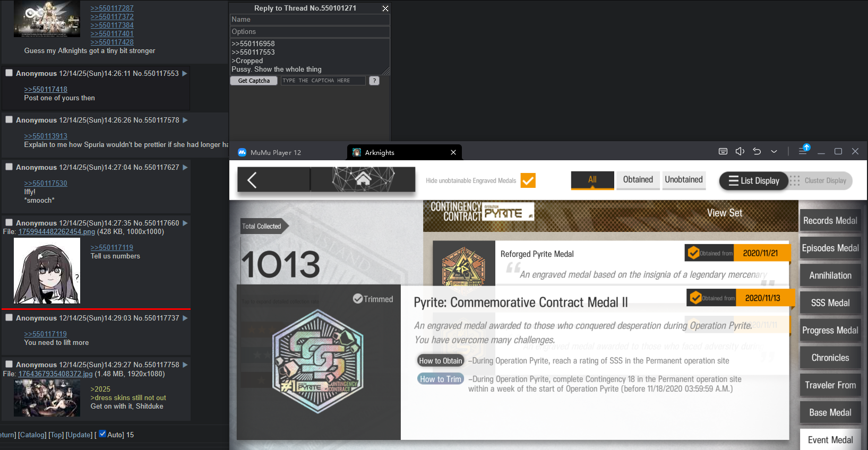Follow quote link >>550117418
This screenshot has height=450, width=868.
tap(46, 89)
